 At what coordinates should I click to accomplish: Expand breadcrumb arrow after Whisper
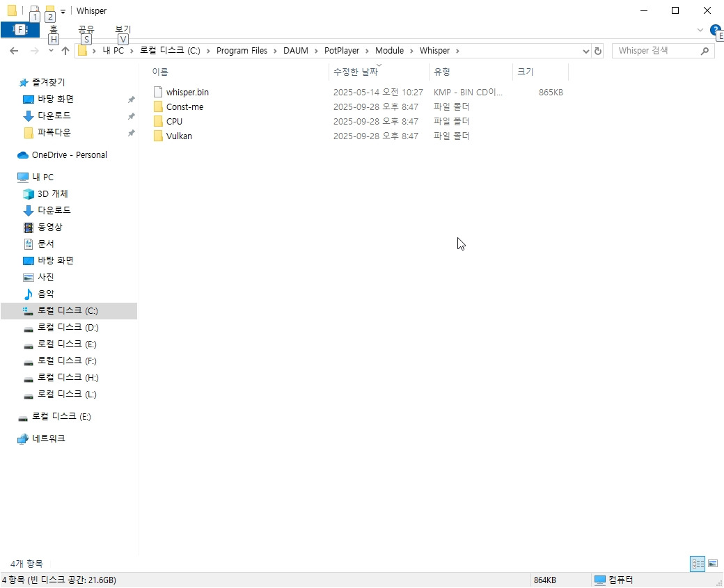tap(457, 51)
